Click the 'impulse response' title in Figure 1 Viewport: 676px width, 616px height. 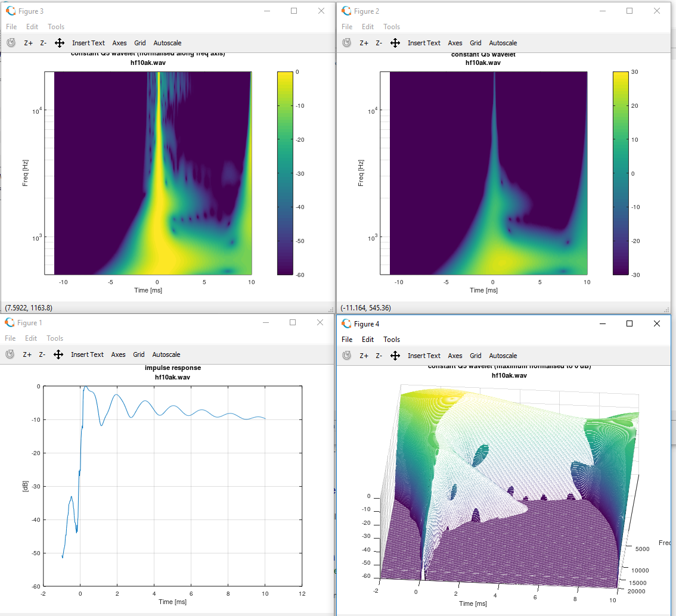pos(173,368)
